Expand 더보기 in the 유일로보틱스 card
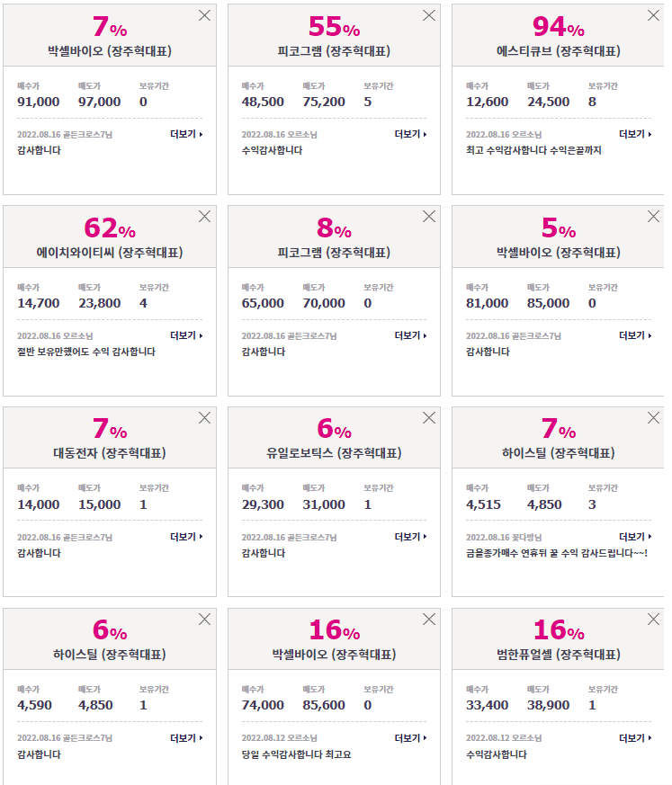 pos(411,537)
